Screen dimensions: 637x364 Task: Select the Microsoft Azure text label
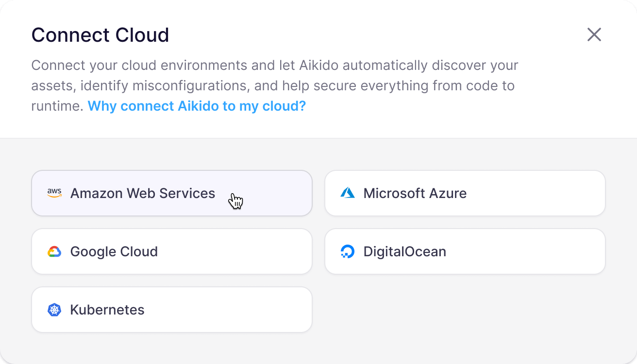(415, 193)
